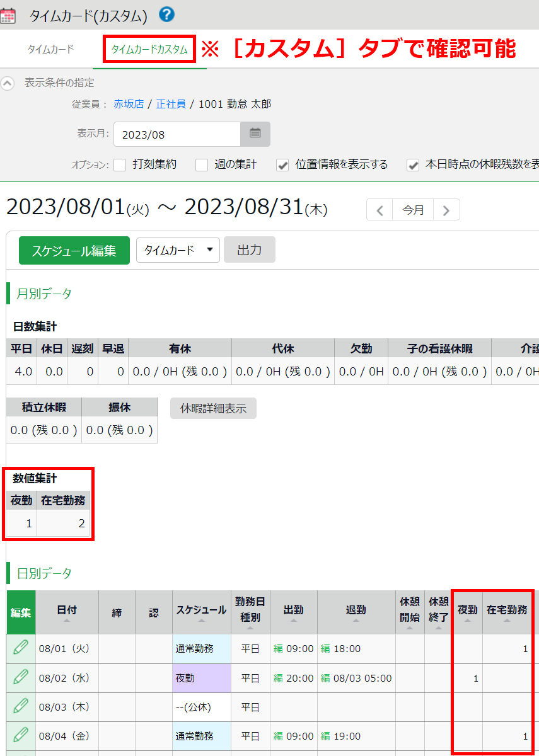539x756 pixels.
Task: Click the 表示月 date input field
Action: coord(177,134)
